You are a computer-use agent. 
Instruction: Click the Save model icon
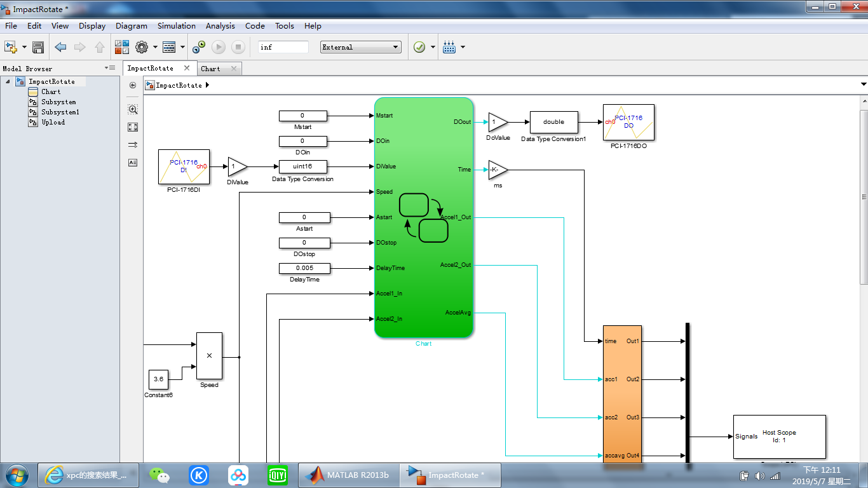[x=38, y=47]
